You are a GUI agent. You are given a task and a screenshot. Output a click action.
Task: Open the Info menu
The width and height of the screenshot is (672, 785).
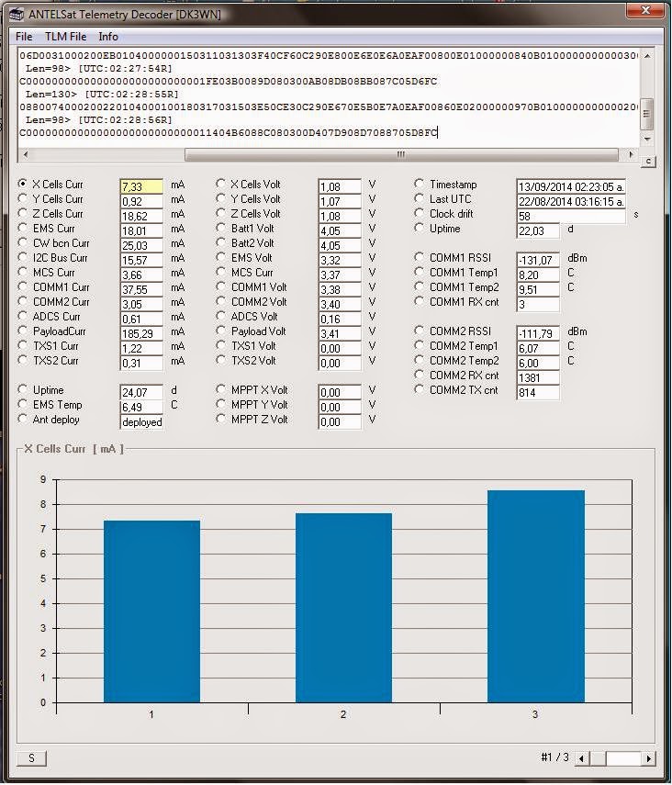[x=108, y=37]
